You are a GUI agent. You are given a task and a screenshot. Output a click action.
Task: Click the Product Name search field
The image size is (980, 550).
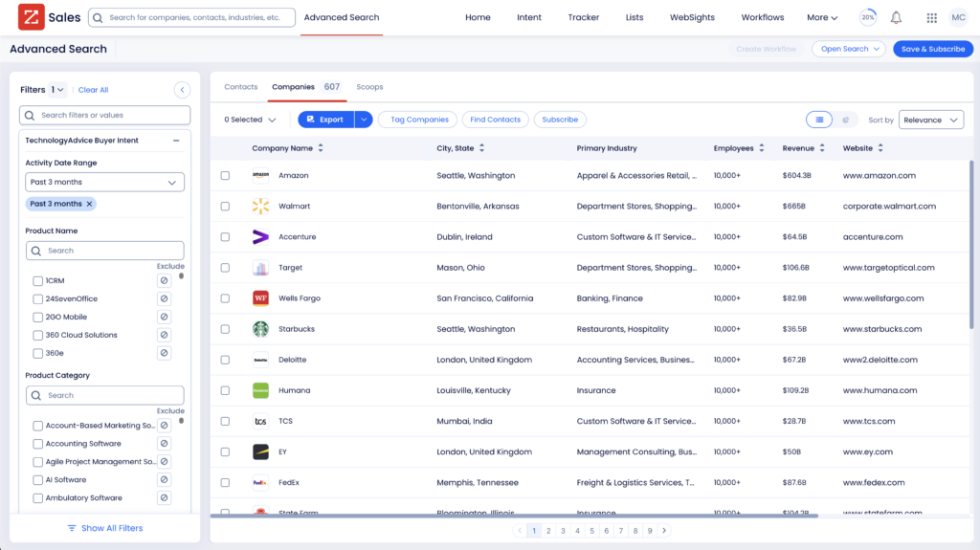pos(105,251)
